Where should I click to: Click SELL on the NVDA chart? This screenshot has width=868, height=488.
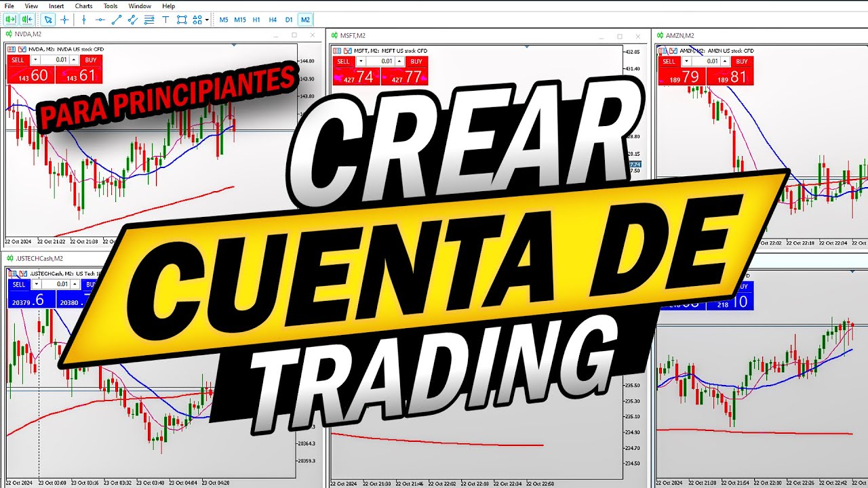(x=18, y=60)
